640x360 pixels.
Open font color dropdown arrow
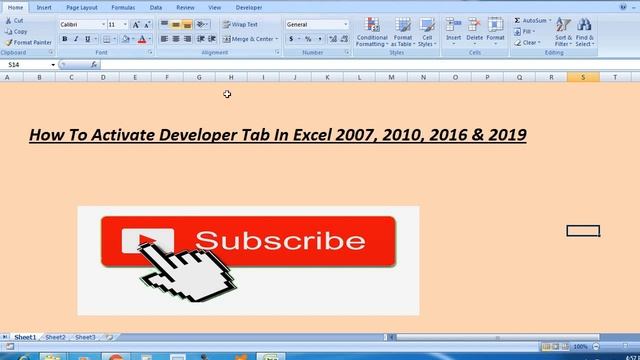click(x=150, y=39)
